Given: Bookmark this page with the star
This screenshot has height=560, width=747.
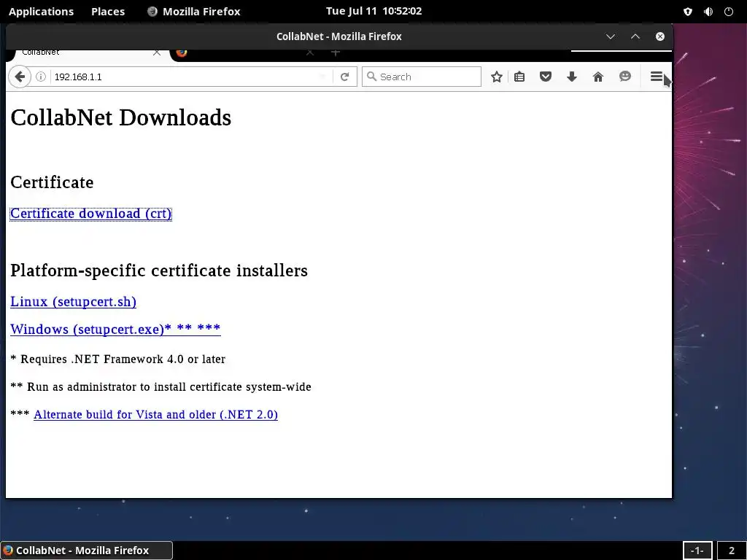Looking at the screenshot, I should click(496, 77).
